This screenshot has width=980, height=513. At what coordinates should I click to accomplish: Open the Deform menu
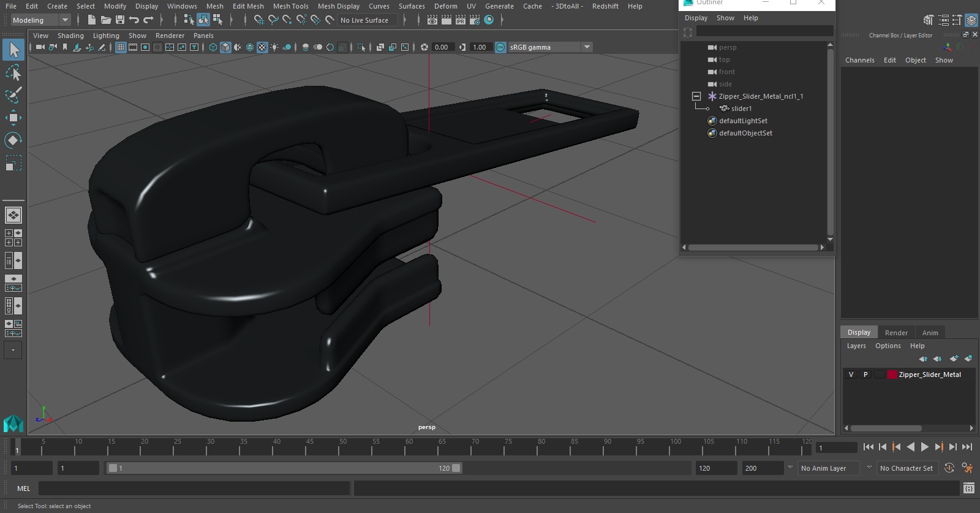tap(445, 6)
